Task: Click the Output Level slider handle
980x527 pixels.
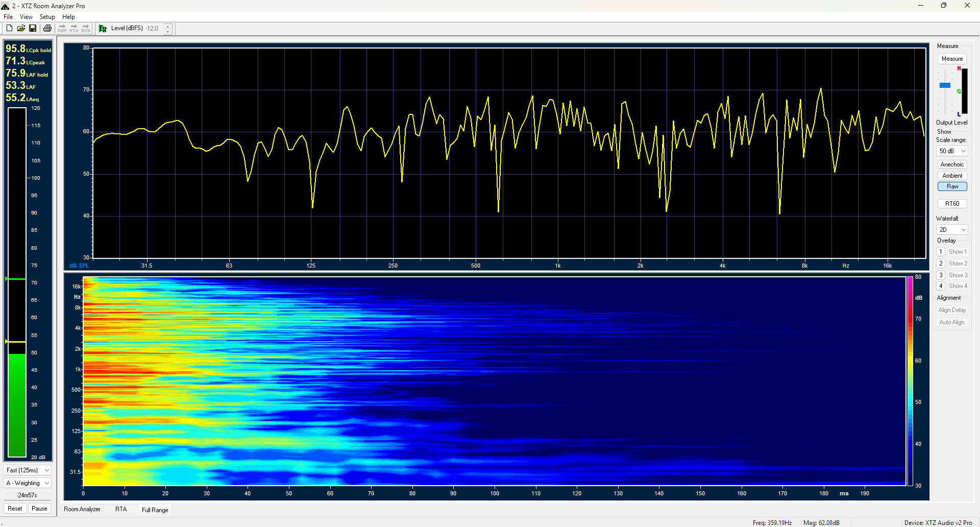Action: (x=945, y=85)
